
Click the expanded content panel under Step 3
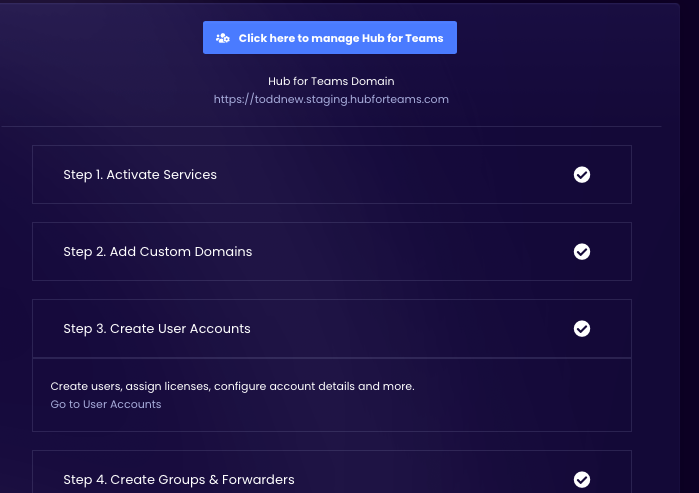tap(450, 410)
